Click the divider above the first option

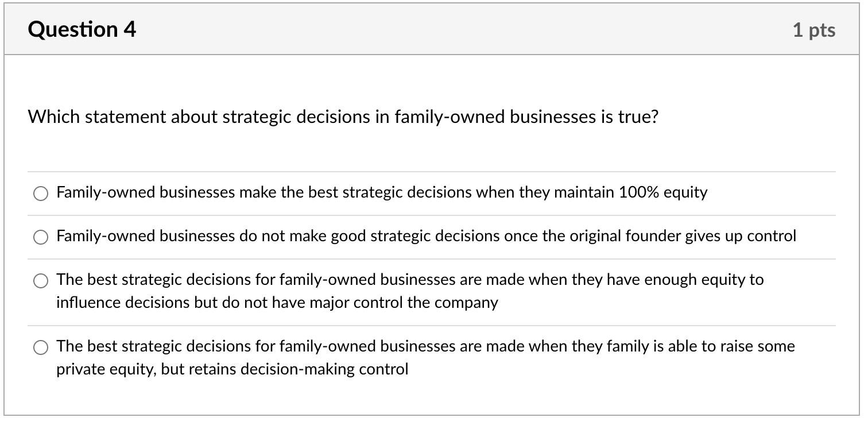click(x=434, y=172)
